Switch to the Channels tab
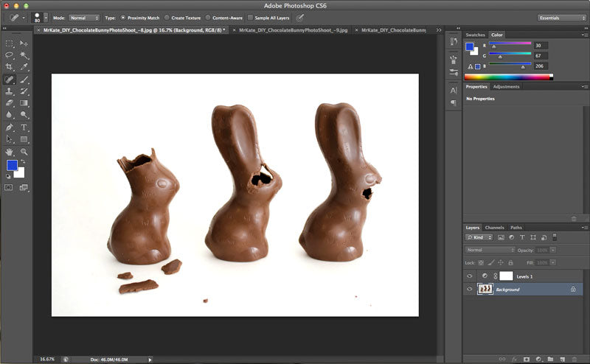This screenshot has width=590, height=364. click(494, 227)
